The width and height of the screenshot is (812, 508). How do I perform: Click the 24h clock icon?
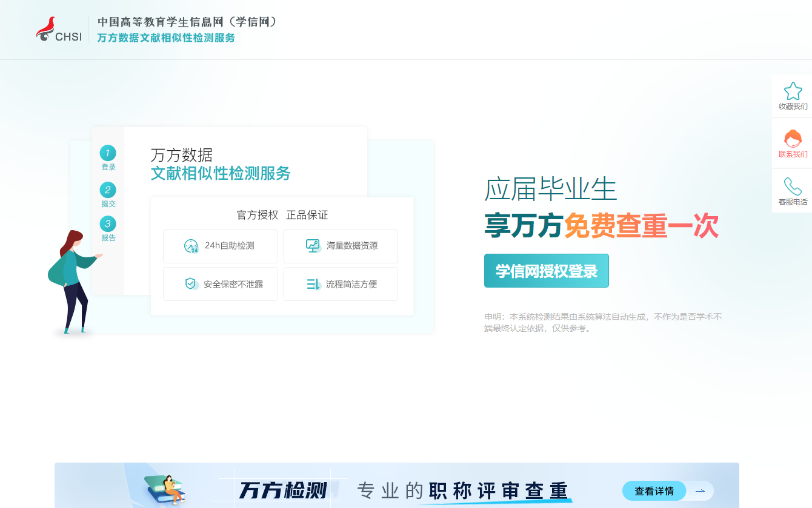coord(191,246)
